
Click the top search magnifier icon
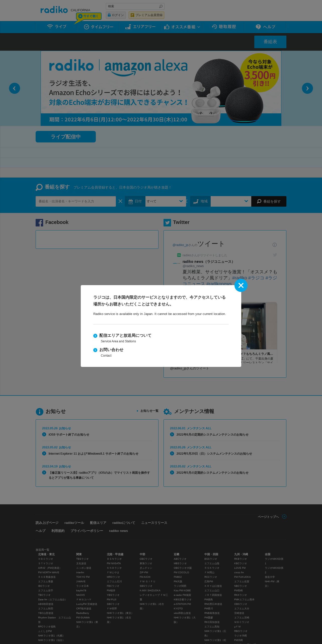(x=161, y=6)
